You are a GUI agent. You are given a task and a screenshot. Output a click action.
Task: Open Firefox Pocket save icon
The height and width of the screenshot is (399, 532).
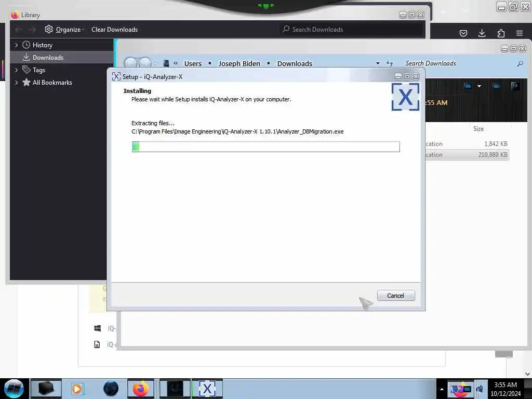tap(463, 33)
